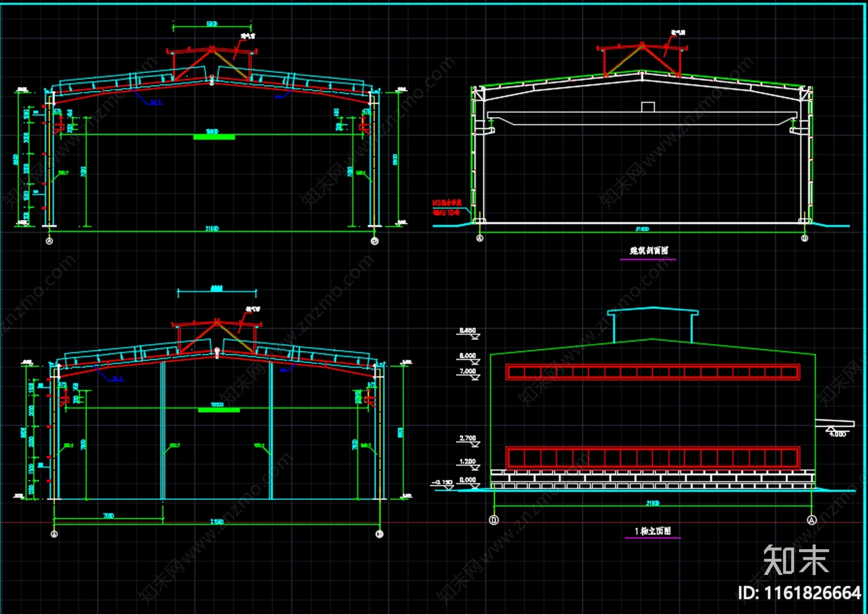The height and width of the screenshot is (614, 868).
Task: Click the 建筑剖面图 drawing title
Action: pyautogui.click(x=649, y=250)
